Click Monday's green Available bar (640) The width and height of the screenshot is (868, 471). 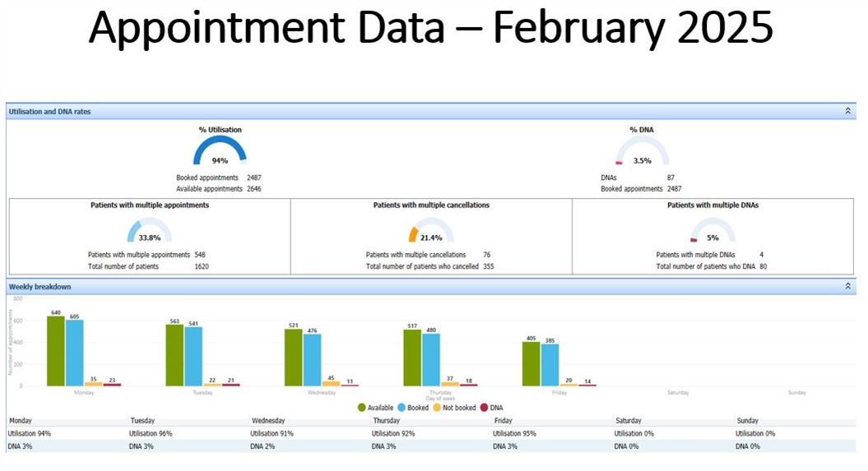click(x=55, y=351)
